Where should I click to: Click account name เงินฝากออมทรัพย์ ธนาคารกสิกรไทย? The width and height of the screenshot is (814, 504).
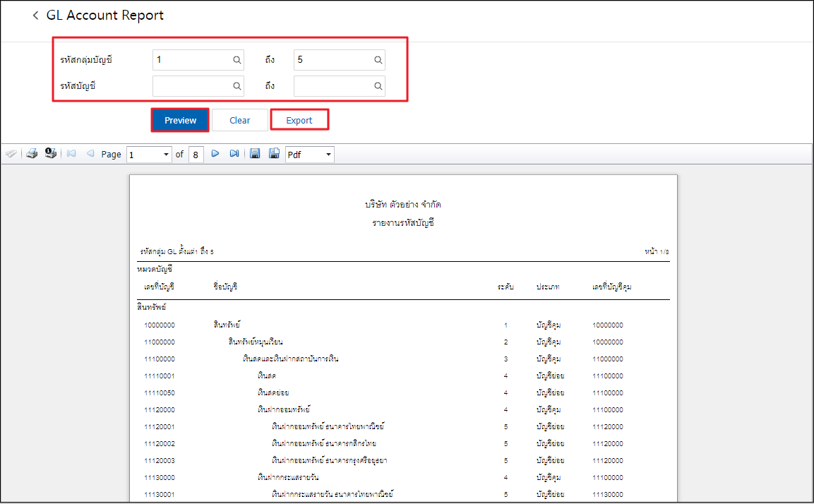[324, 443]
